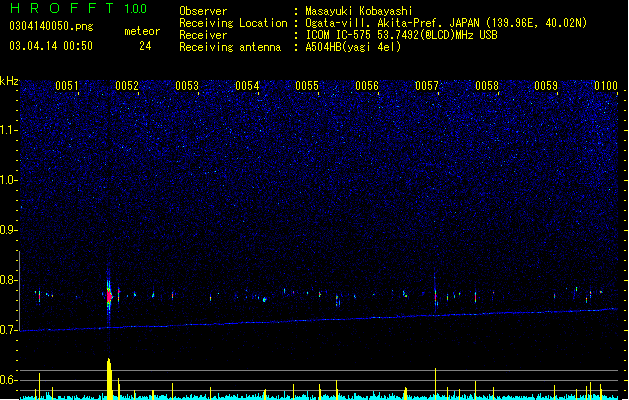Click the meteor count value 24
This screenshot has height=400, width=629.
point(145,46)
